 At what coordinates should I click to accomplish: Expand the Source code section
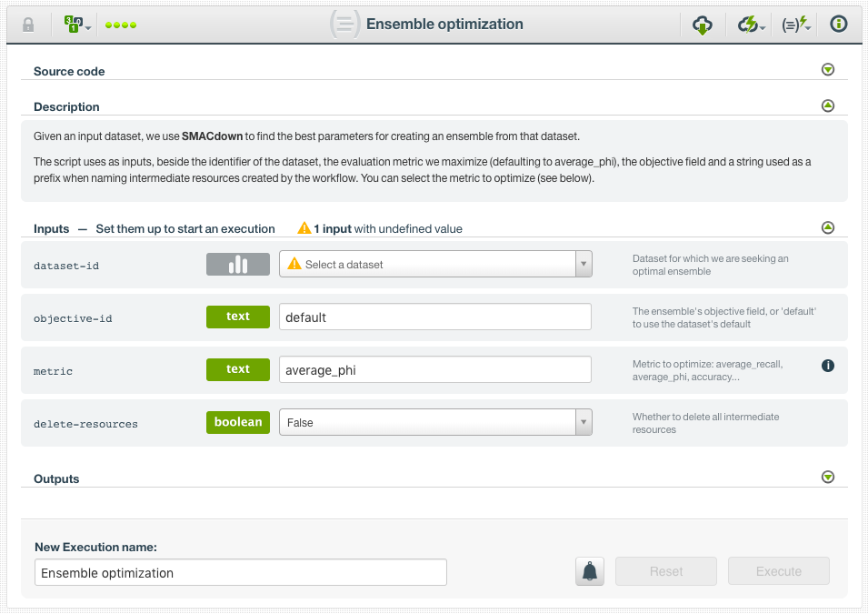coord(827,69)
